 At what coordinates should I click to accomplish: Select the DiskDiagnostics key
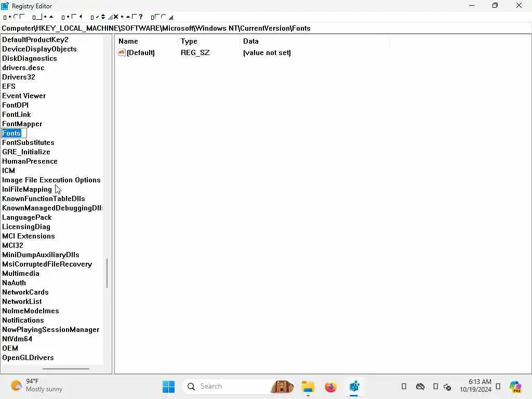coord(30,58)
